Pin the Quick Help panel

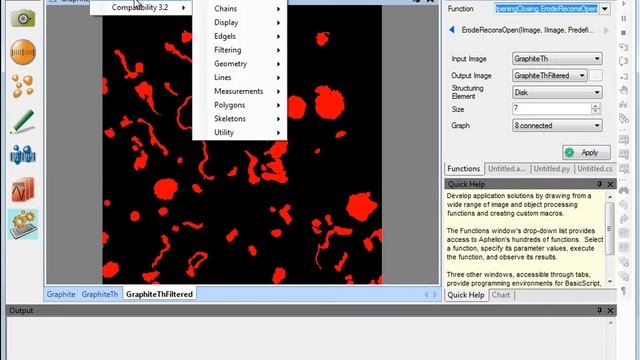[x=600, y=184]
